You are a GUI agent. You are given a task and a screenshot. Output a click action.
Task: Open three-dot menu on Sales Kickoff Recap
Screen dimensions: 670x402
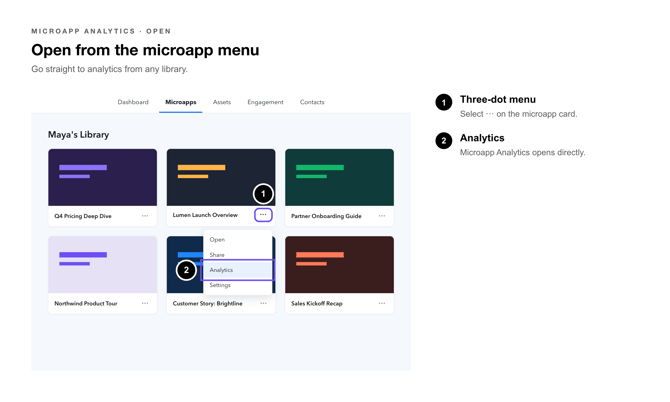tap(382, 303)
